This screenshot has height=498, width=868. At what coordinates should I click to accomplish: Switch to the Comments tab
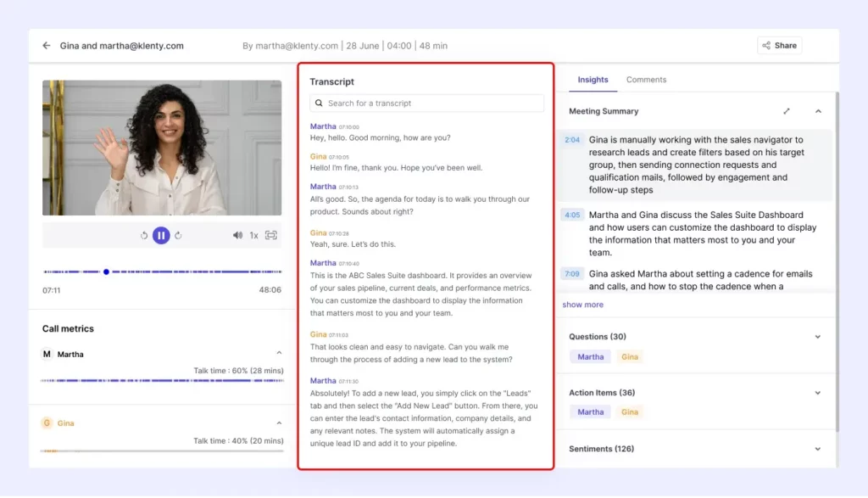click(x=646, y=79)
